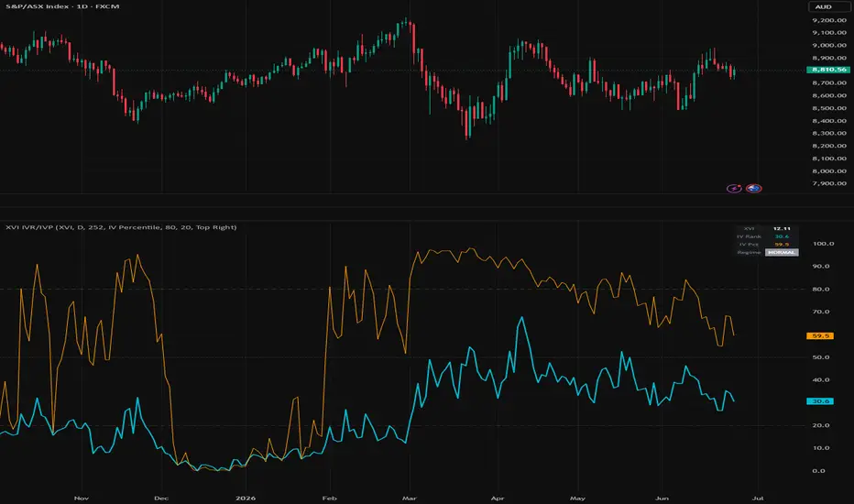
Task: Click the 50.0 indicator axis label
Action: tap(821, 357)
